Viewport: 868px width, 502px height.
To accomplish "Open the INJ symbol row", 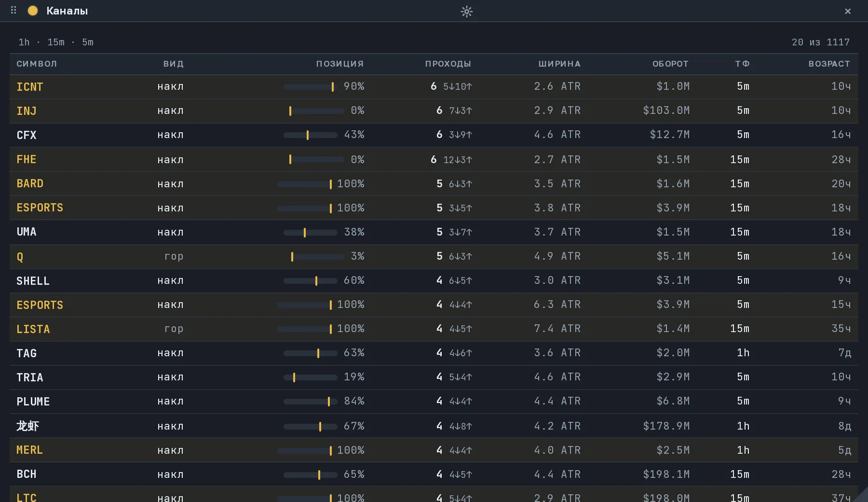I will coord(434,111).
